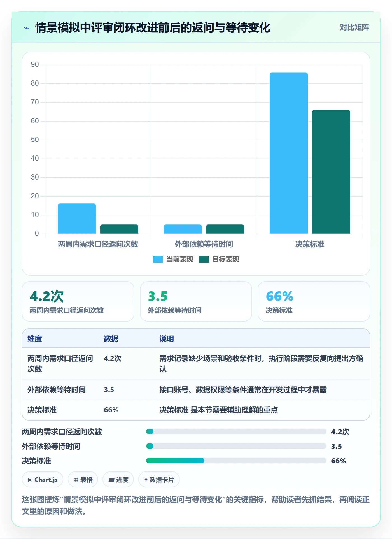Click the square icon in Chart.js tag
Image resolution: width=392 pixels, height=539 pixels.
point(30,480)
